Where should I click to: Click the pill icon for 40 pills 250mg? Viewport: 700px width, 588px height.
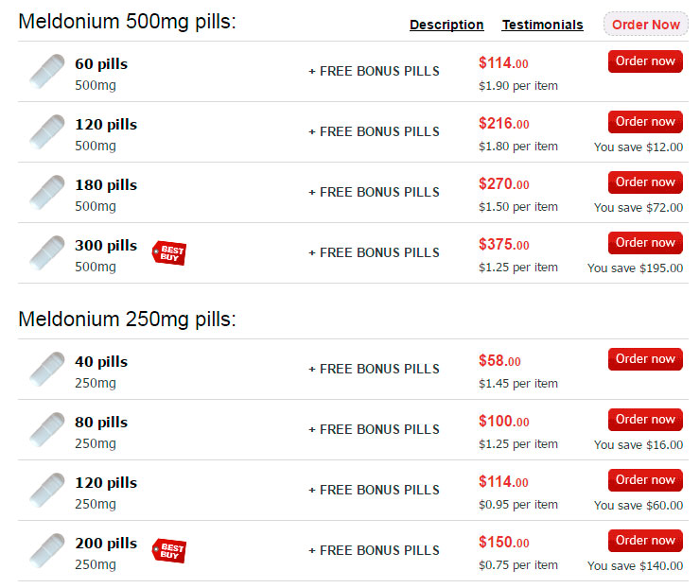[47, 369]
